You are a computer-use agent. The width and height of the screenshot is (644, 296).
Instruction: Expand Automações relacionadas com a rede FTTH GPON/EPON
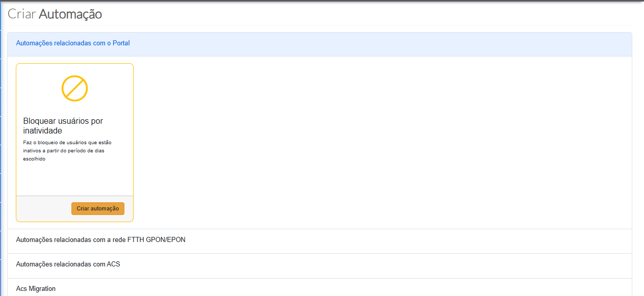tap(100, 239)
